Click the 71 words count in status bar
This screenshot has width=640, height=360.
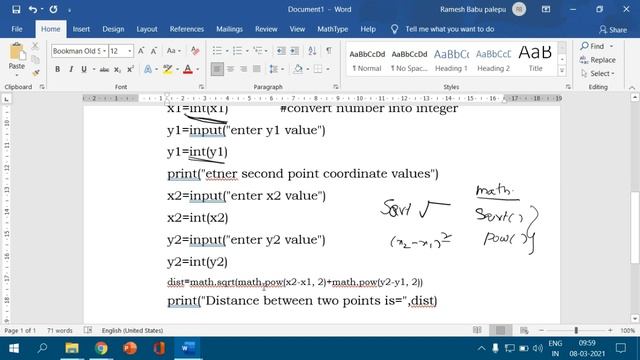[60, 330]
